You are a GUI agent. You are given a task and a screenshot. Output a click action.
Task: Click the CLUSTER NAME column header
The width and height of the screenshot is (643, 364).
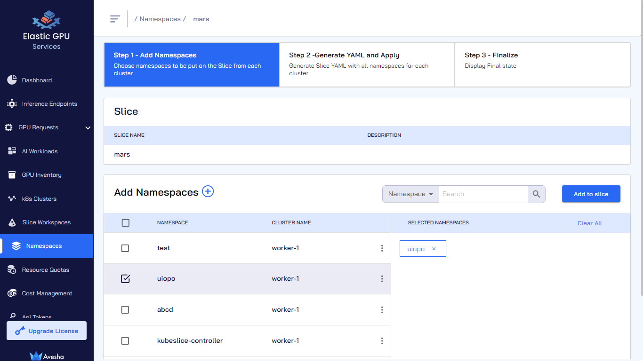tap(291, 223)
